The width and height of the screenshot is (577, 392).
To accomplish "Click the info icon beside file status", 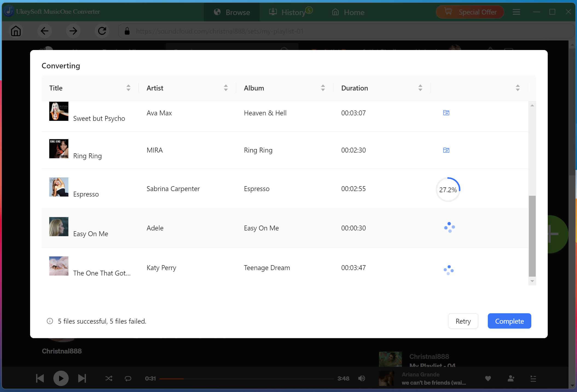I will click(x=50, y=321).
